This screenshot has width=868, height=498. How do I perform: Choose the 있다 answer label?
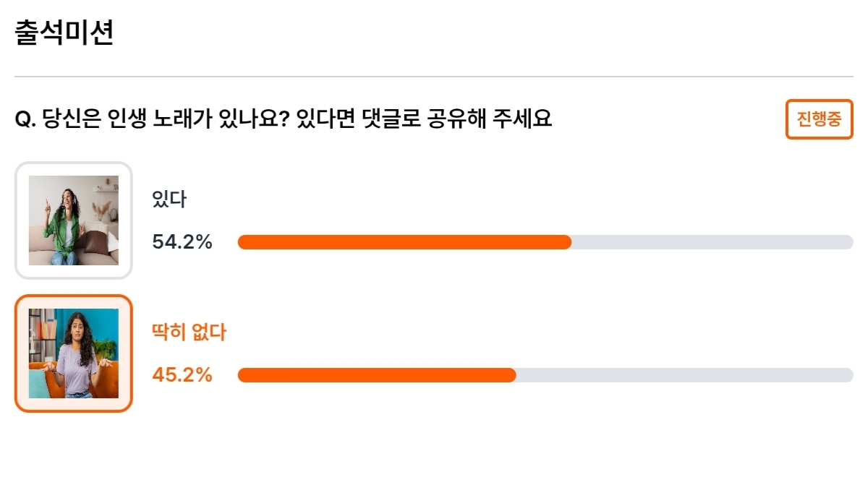point(169,199)
